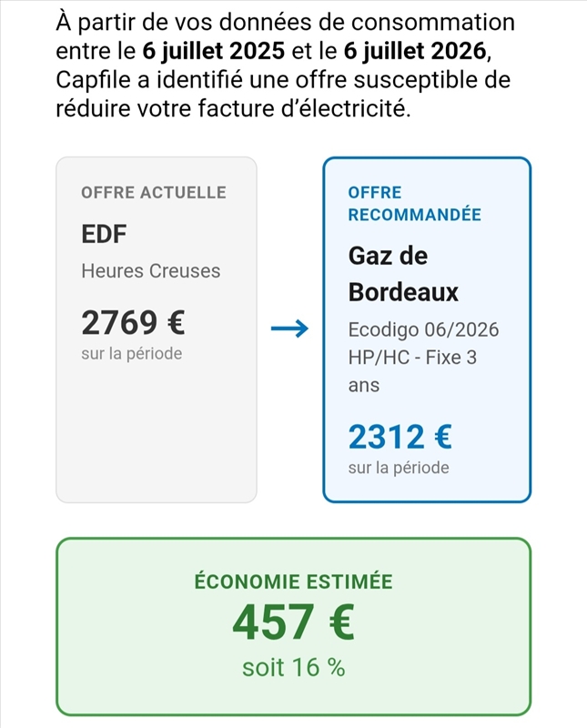The width and height of the screenshot is (587, 728).
Task: Tap the EDF supplier name
Action: pyautogui.click(x=104, y=234)
